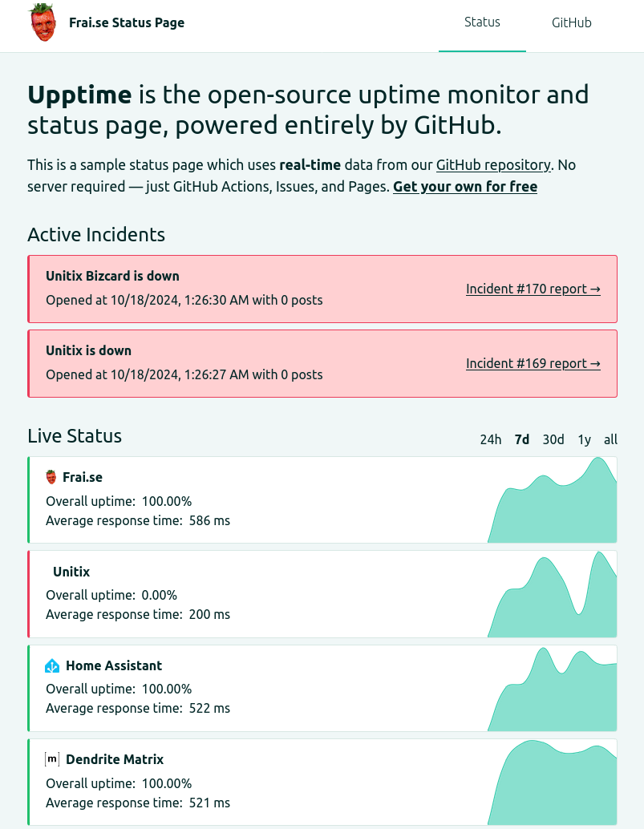644x829 pixels.
Task: Follow the GitHub repository link
Action: point(493,165)
